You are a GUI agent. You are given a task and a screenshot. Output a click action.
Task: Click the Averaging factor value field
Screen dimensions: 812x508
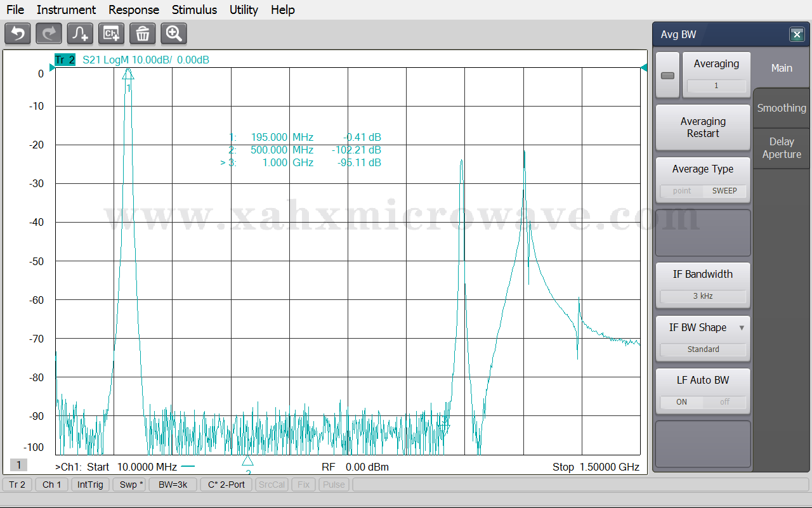click(x=716, y=86)
